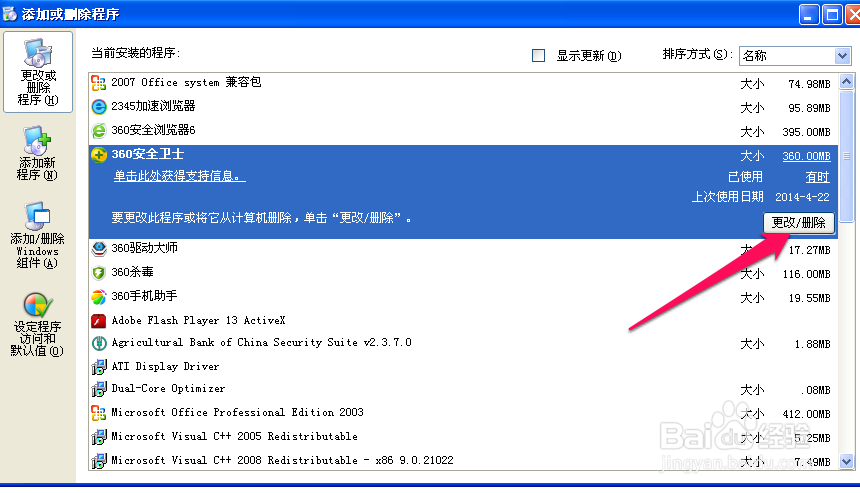This screenshot has width=860, height=493.
Task: Click the list scrollbar down arrow
Action: click(846, 461)
